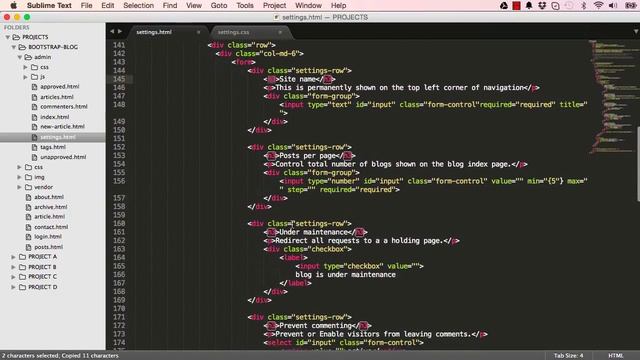
Task: Open the notification bell menu bar icon
Action: [x=529, y=5]
